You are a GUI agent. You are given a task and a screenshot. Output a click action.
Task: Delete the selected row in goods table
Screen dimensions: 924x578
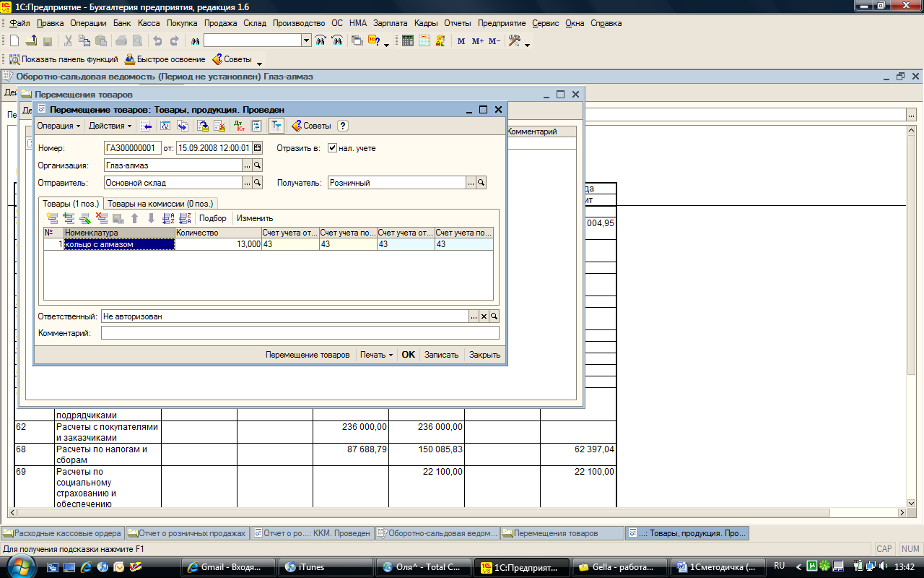pos(102,218)
